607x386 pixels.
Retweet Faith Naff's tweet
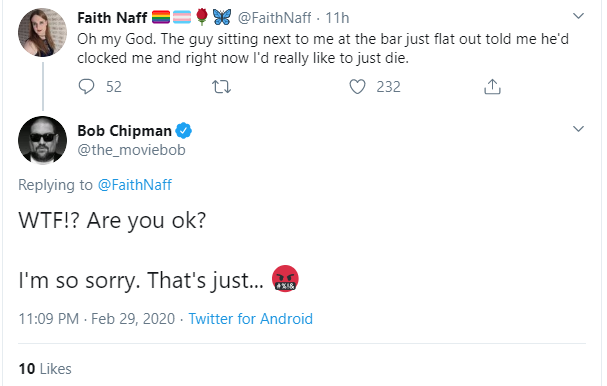[221, 87]
